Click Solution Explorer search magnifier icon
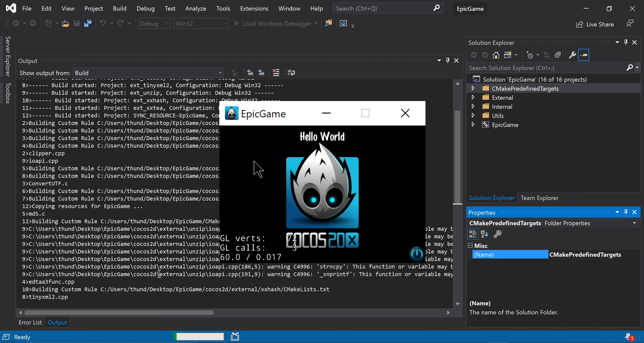 click(630, 67)
